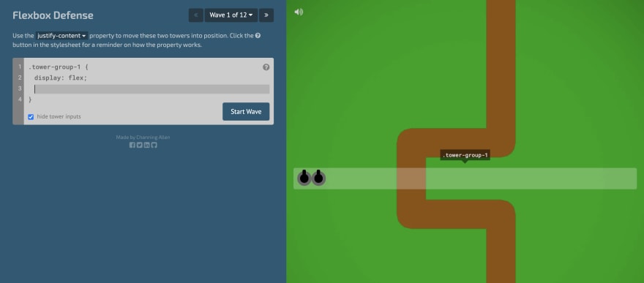Uncheck the hide tower inputs checkbox
The image size is (644, 283).
tap(31, 117)
